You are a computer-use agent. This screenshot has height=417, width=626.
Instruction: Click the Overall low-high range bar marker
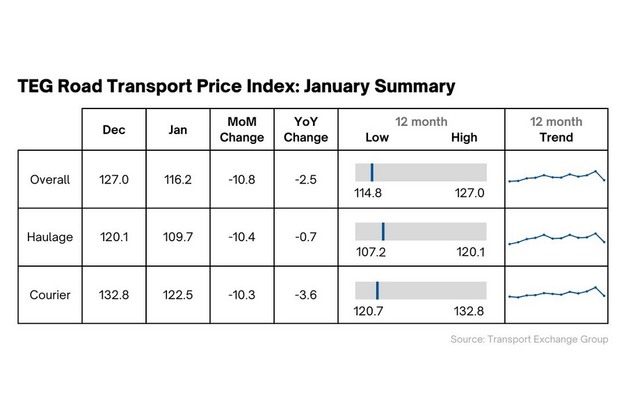click(371, 171)
